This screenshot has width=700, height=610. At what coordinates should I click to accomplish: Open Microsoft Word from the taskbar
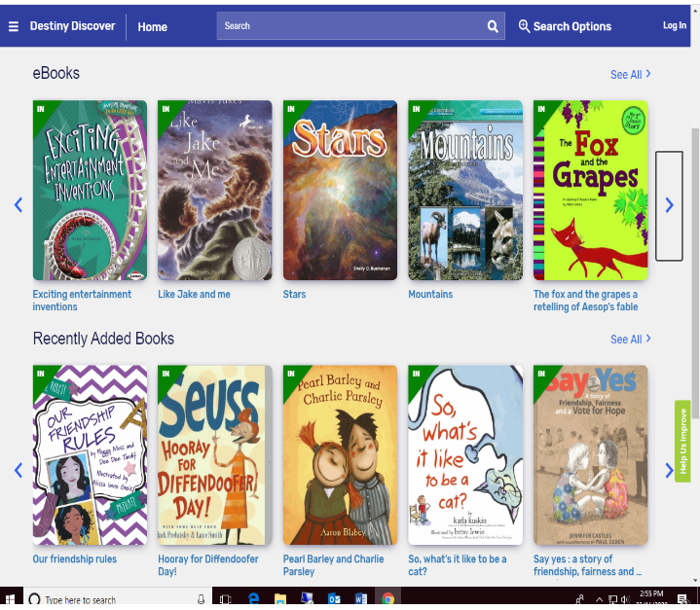click(361, 599)
